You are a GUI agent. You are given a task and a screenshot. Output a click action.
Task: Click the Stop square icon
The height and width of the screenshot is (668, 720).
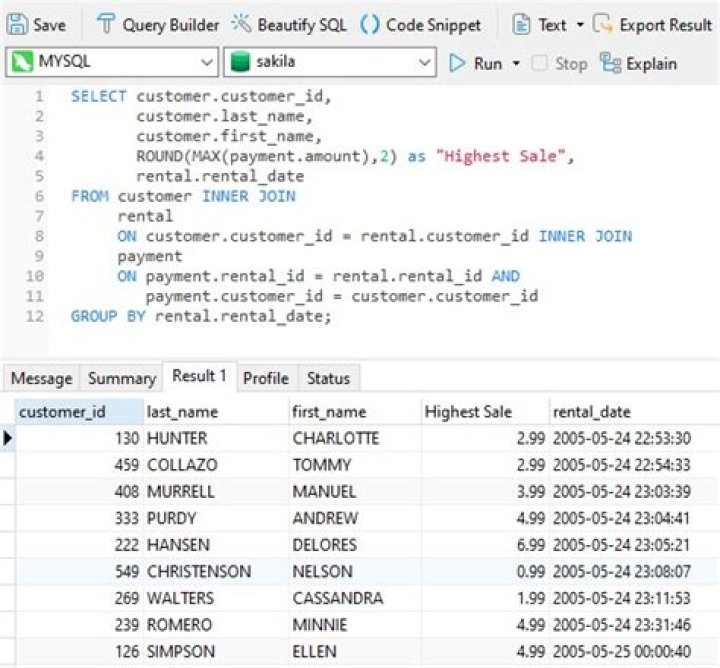click(540, 63)
